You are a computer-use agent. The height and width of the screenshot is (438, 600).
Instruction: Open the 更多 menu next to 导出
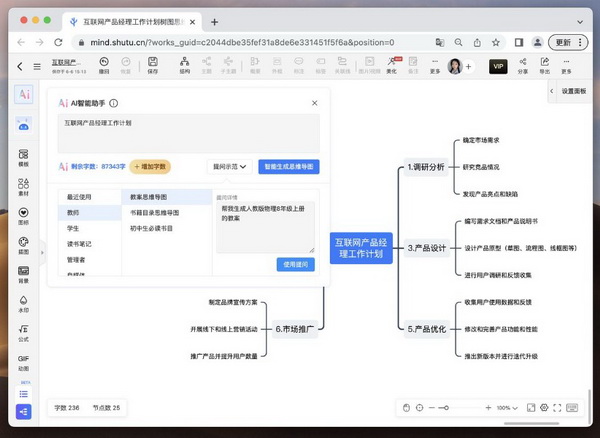coord(566,65)
